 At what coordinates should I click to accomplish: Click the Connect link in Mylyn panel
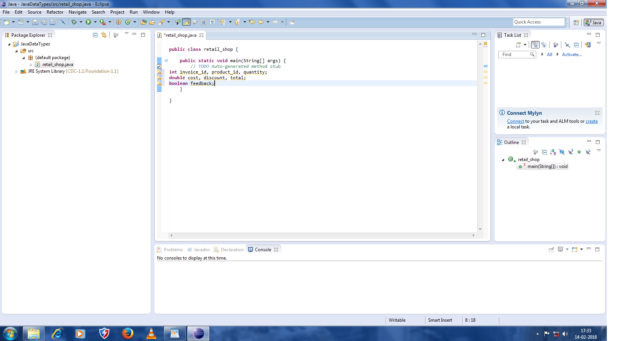(x=515, y=121)
